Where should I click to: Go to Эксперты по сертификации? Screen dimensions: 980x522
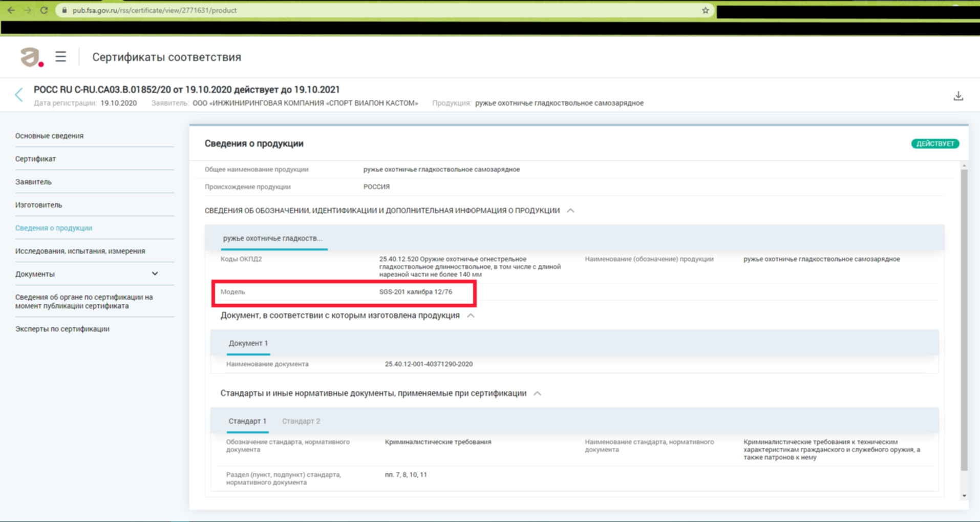click(x=62, y=329)
